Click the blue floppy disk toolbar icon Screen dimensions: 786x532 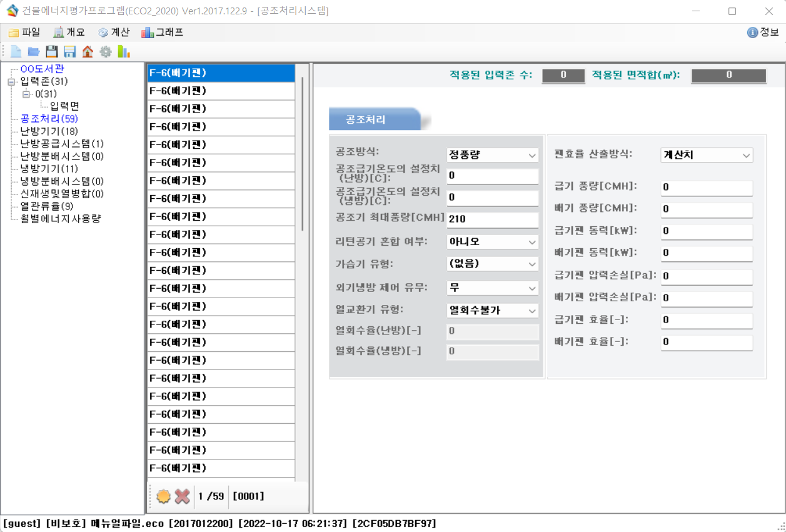click(x=69, y=52)
